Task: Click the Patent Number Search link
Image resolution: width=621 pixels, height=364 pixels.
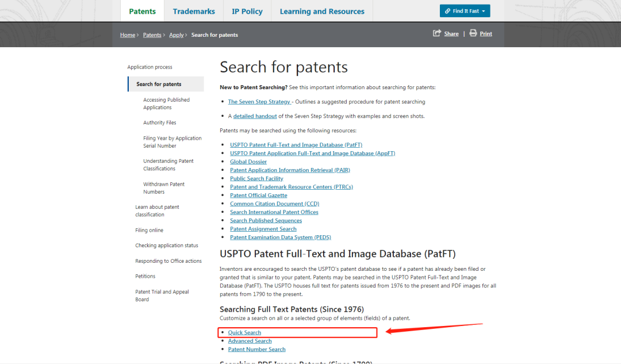Action: coord(256,349)
